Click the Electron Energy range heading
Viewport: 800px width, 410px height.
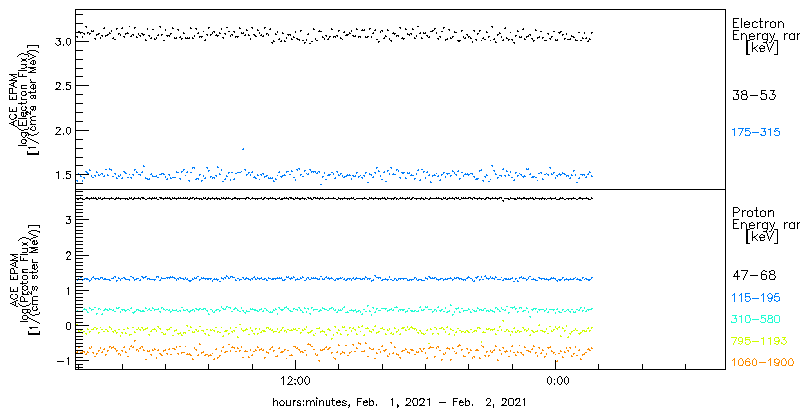coord(765,36)
